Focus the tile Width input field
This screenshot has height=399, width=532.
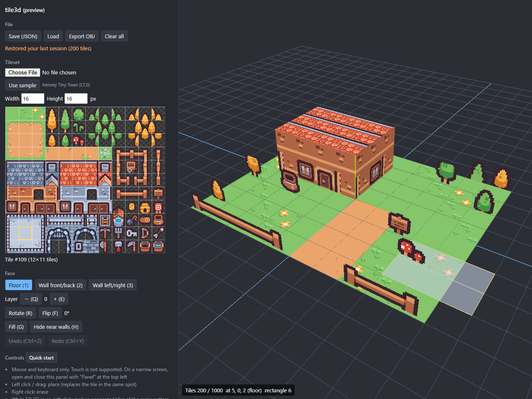click(x=33, y=99)
